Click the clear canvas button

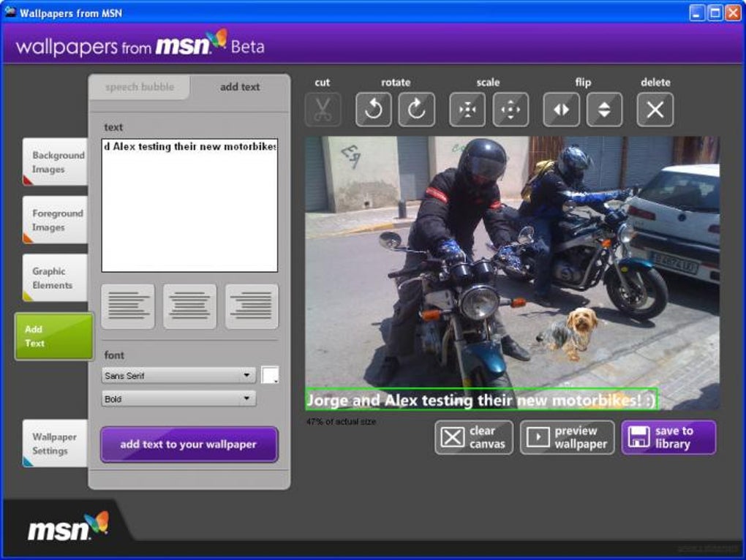tap(474, 437)
